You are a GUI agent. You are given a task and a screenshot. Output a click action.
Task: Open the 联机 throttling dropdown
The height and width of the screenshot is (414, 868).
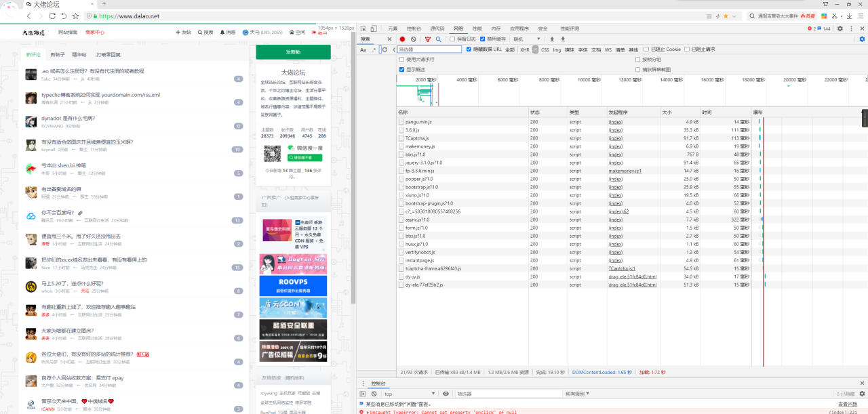tap(527, 39)
